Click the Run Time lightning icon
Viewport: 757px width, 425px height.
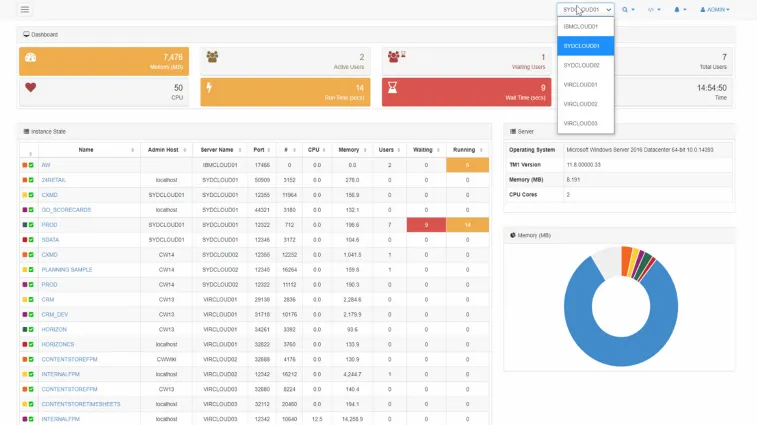coord(209,87)
